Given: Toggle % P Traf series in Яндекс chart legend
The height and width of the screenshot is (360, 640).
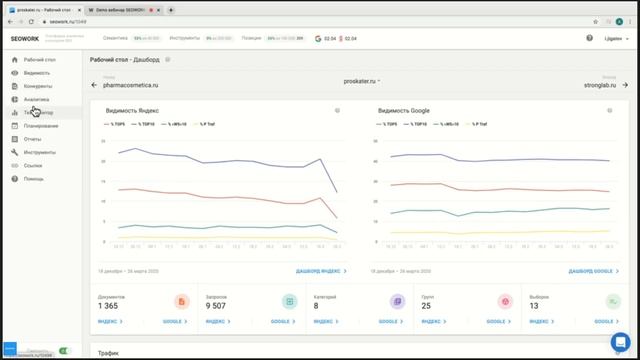Looking at the screenshot, I should pos(204,124).
